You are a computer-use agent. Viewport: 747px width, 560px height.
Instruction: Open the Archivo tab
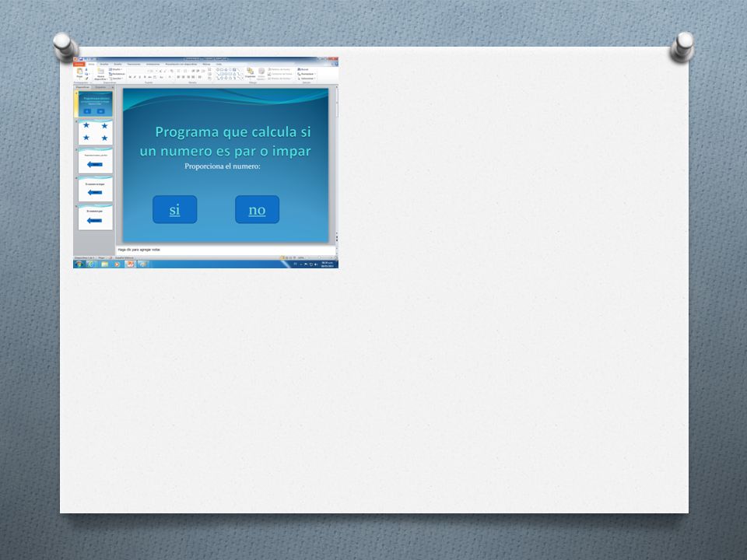[x=79, y=64]
